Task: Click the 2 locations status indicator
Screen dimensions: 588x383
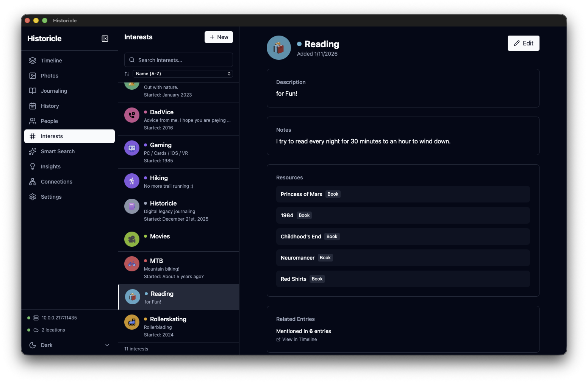Action: 53,330
